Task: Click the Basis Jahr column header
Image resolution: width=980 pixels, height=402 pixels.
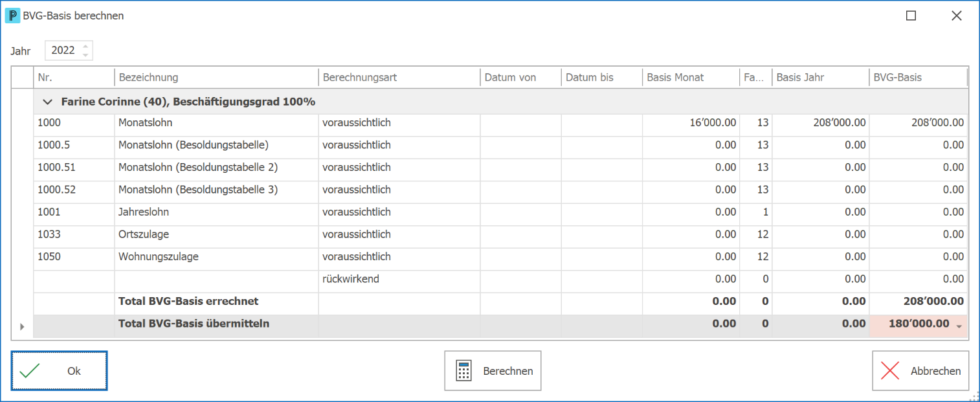Action: click(x=821, y=78)
